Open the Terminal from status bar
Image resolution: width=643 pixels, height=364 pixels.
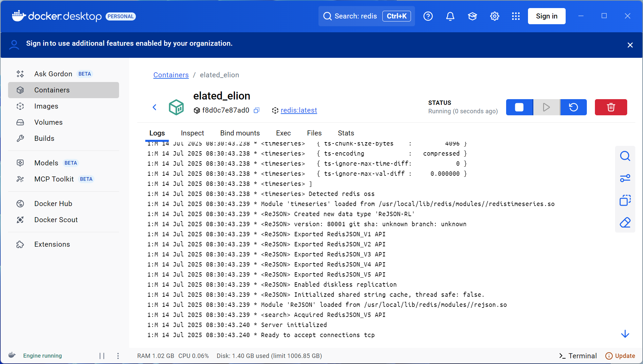578,356
